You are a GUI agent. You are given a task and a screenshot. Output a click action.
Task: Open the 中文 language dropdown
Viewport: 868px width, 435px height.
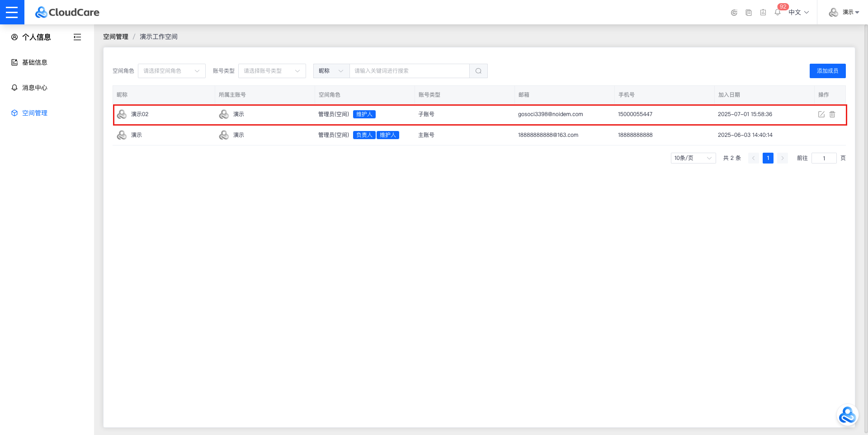pyautogui.click(x=798, y=13)
